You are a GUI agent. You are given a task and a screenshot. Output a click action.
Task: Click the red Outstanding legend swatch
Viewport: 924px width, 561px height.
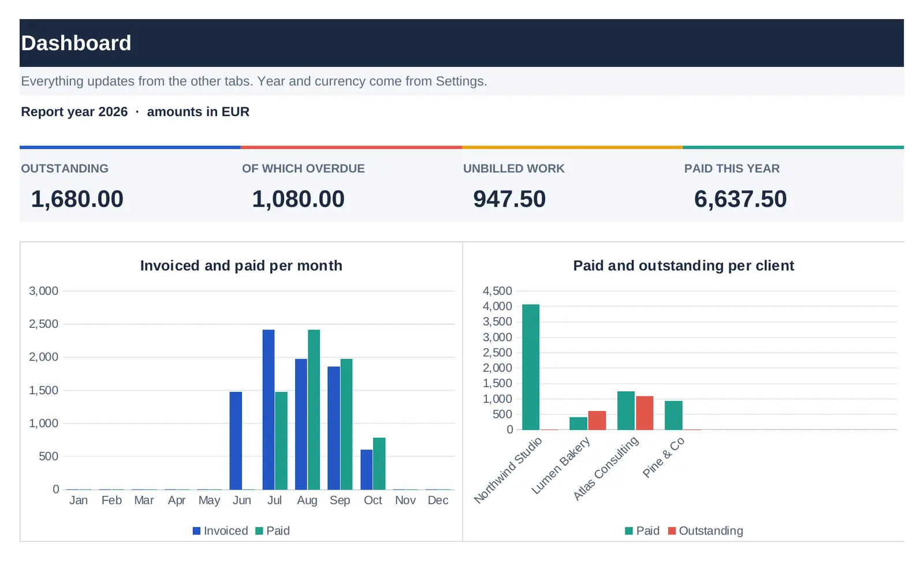tap(672, 531)
